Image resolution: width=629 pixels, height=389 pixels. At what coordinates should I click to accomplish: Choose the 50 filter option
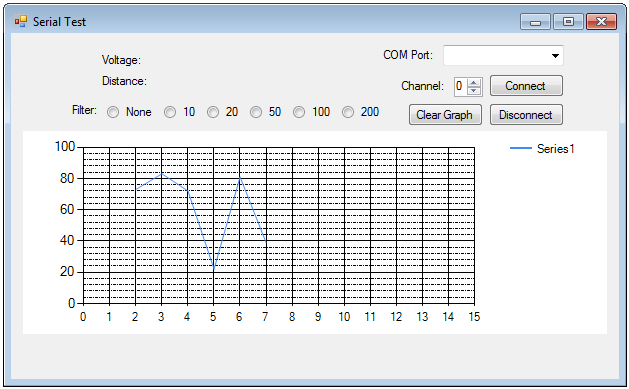coord(256,112)
